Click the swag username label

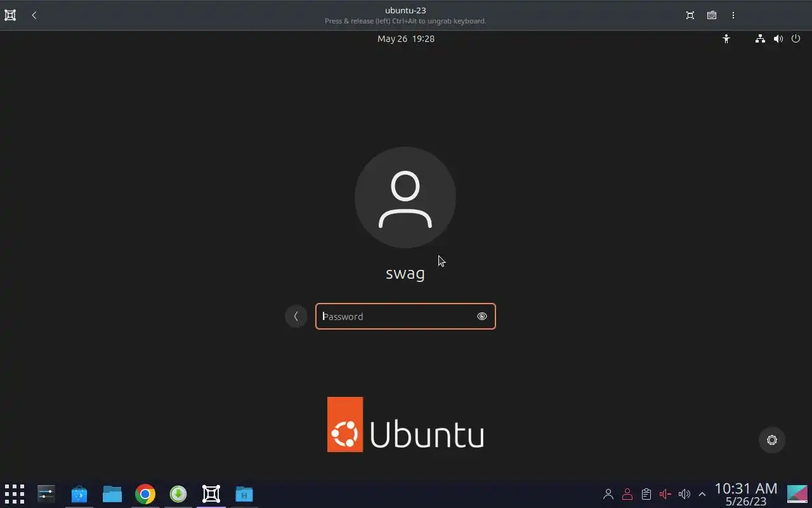click(405, 274)
